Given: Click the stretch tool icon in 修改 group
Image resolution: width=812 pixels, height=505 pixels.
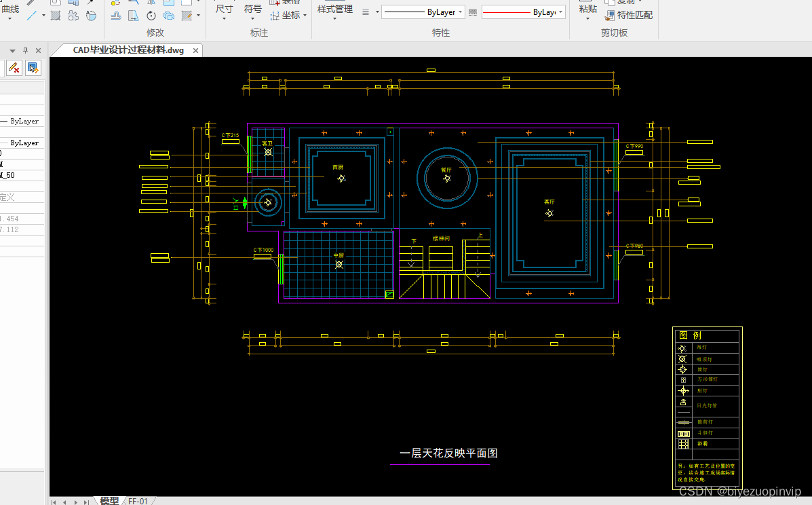Looking at the screenshot, I should 134,16.
